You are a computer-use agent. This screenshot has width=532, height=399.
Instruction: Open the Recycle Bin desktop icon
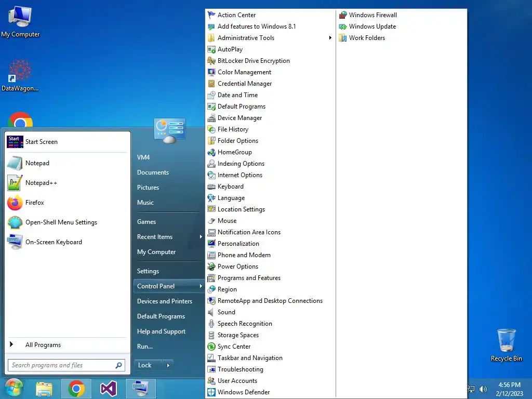[x=506, y=345]
